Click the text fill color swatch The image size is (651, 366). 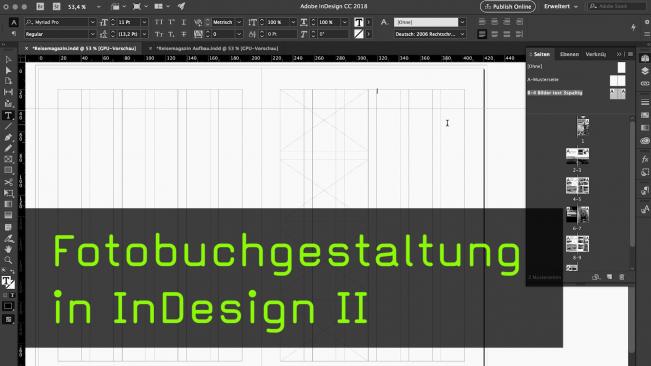(359, 22)
